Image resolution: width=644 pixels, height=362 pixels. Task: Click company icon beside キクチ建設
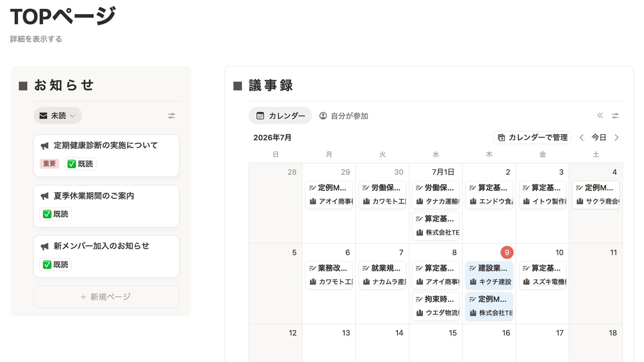[x=473, y=282]
